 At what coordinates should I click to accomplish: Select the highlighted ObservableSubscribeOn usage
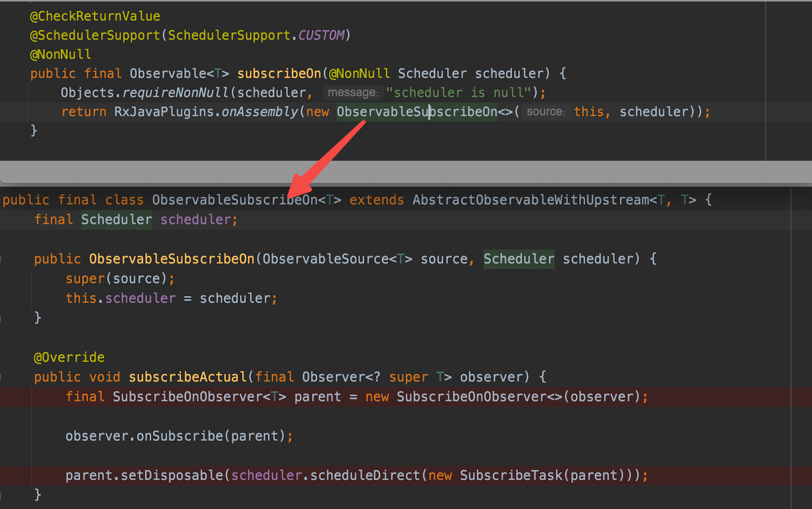(416, 112)
